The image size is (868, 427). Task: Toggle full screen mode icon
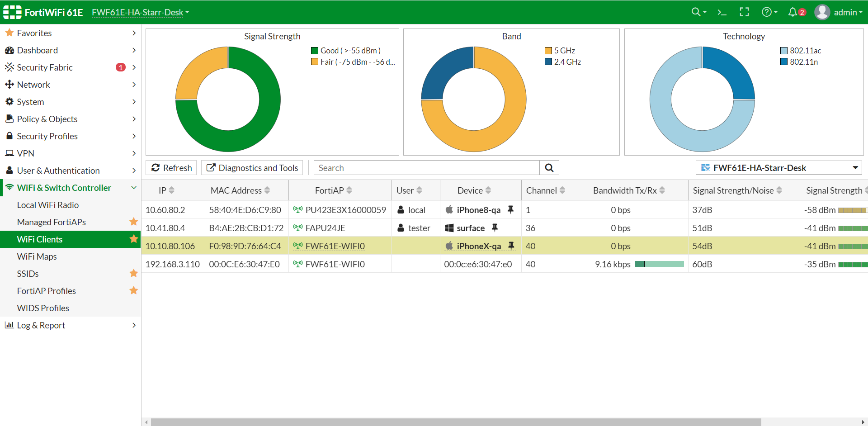(744, 12)
